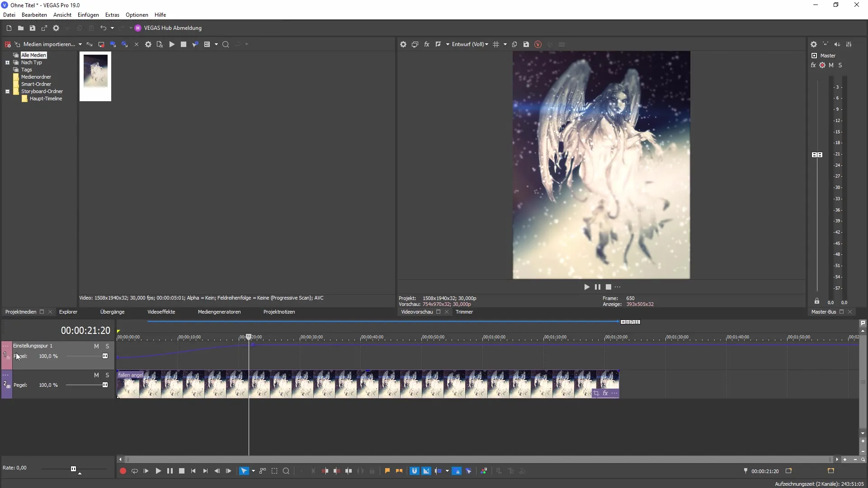Click the video event FX icon on timeline clip
The image size is (868, 488).
pyautogui.click(x=606, y=393)
